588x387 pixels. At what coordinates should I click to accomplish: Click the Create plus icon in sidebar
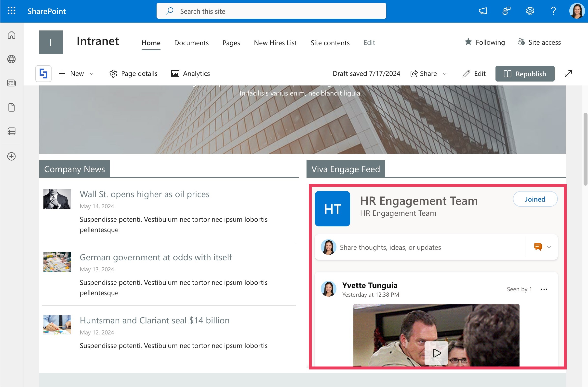pos(11,156)
